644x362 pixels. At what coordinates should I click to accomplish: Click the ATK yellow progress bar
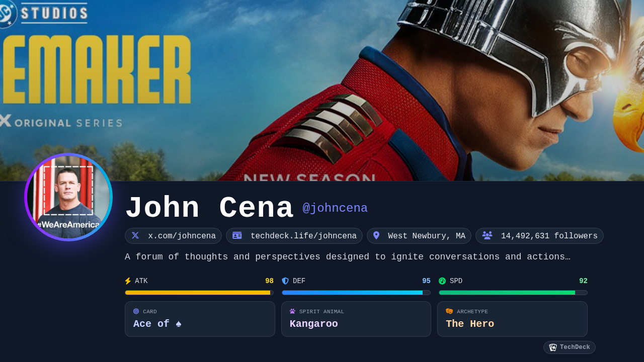199,293
